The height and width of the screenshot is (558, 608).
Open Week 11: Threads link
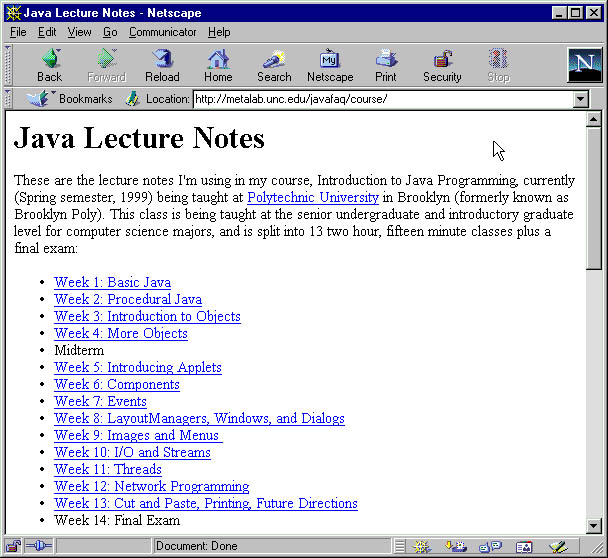pyautogui.click(x=107, y=469)
